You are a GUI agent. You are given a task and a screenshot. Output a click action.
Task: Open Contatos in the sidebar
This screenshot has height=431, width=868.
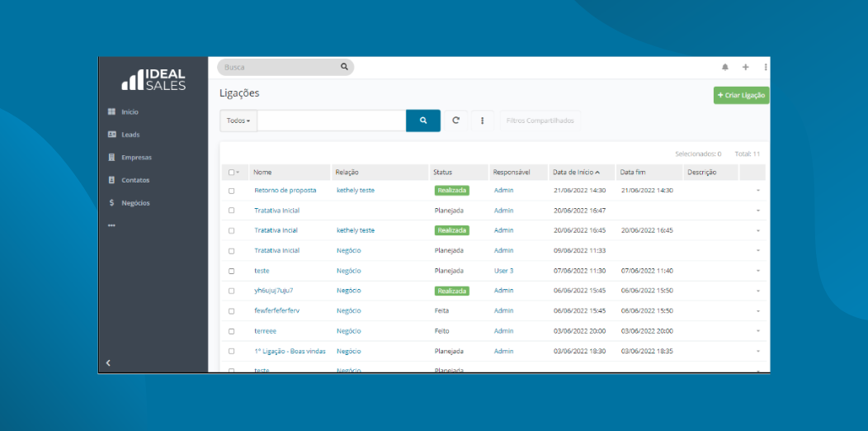pos(135,180)
